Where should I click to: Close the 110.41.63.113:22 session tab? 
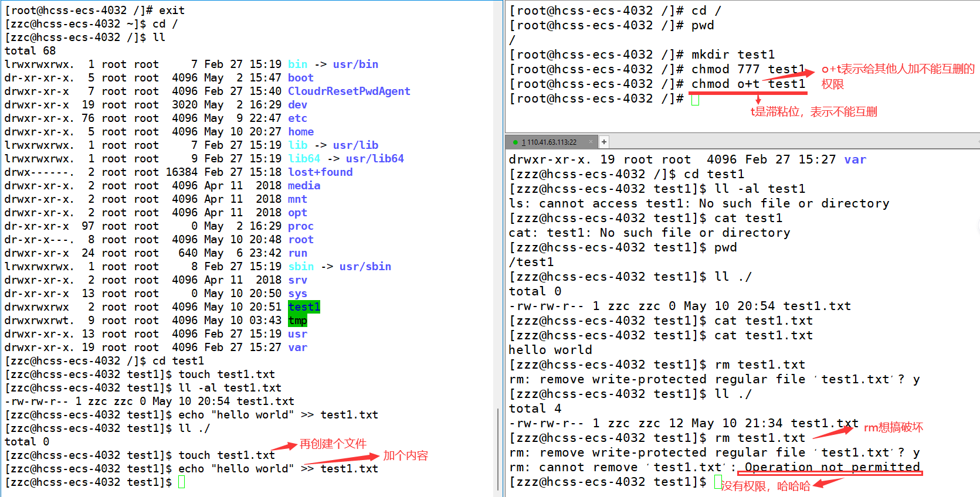point(591,142)
